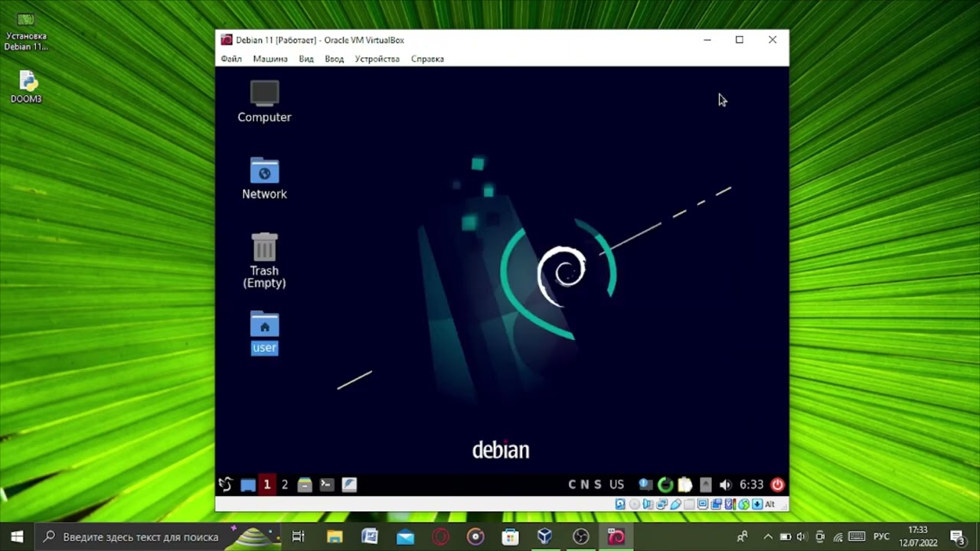This screenshot has height=551, width=980.
Task: Click the US keyboard layout indicator
Action: tap(616, 484)
